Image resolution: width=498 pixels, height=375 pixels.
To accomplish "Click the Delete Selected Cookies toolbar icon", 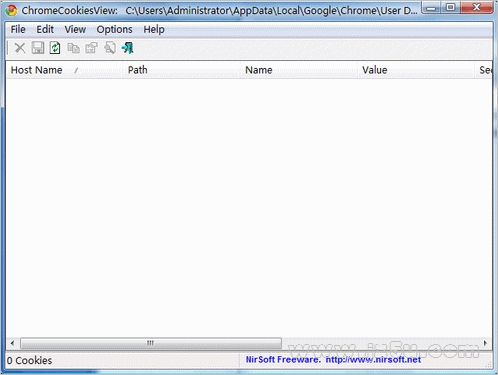I will coord(20,48).
